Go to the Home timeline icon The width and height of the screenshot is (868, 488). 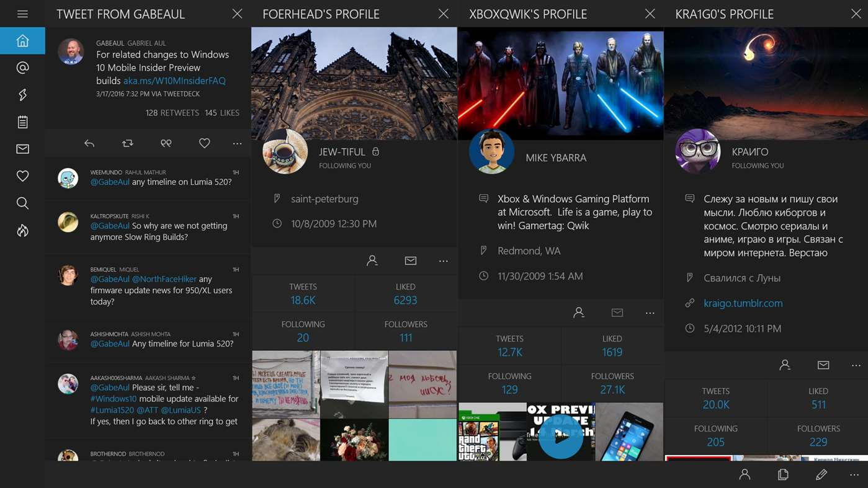coord(22,41)
